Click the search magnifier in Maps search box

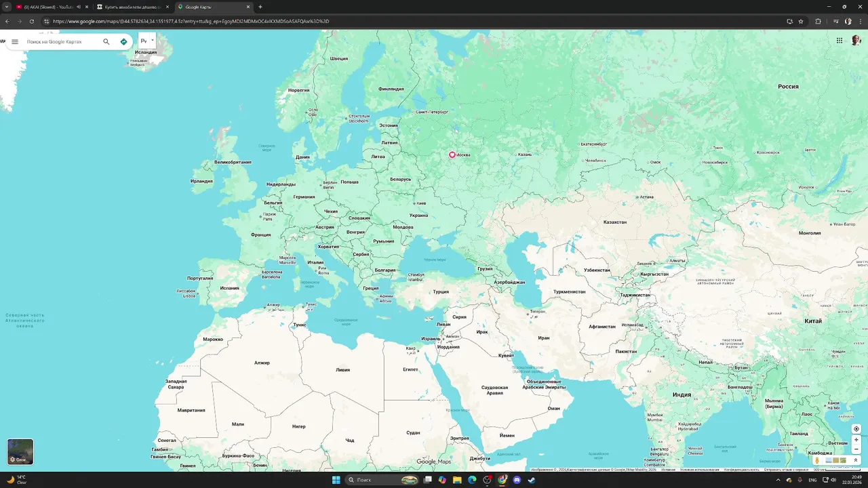pos(106,41)
